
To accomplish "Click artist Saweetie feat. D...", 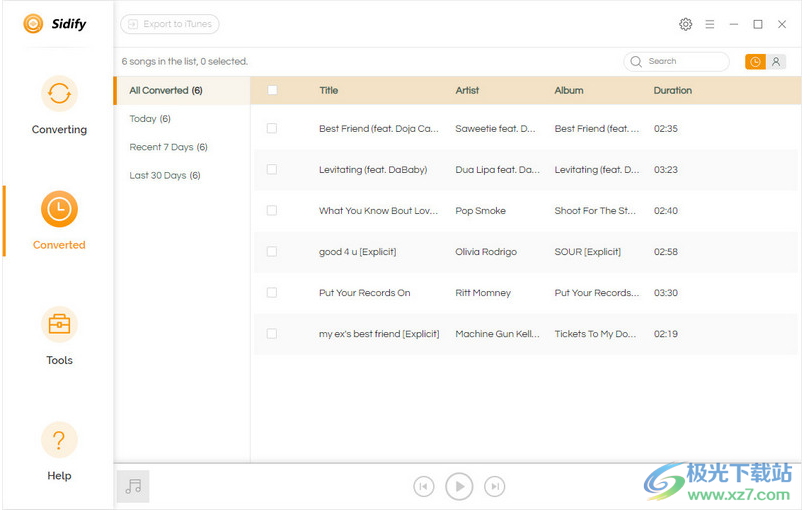I will tap(495, 129).
